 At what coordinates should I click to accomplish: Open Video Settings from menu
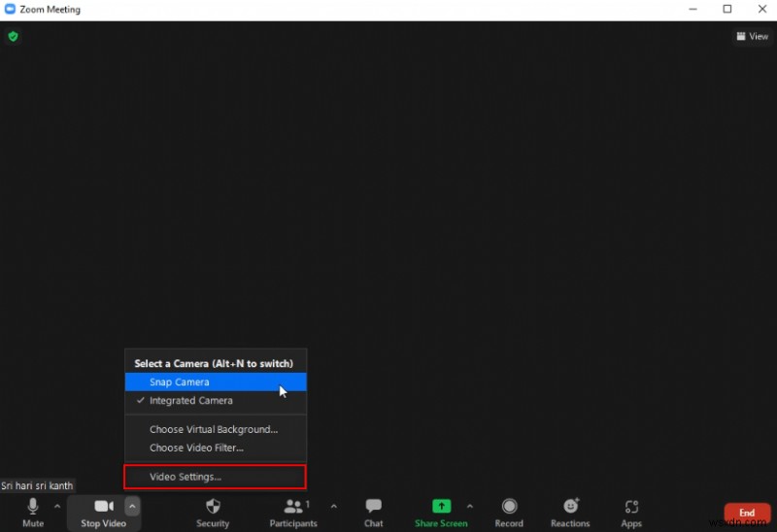tap(216, 477)
